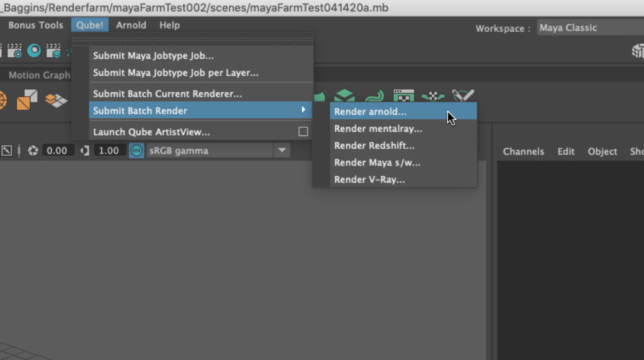
Task: Click the render settings clapperboard icon
Action: click(x=14, y=51)
